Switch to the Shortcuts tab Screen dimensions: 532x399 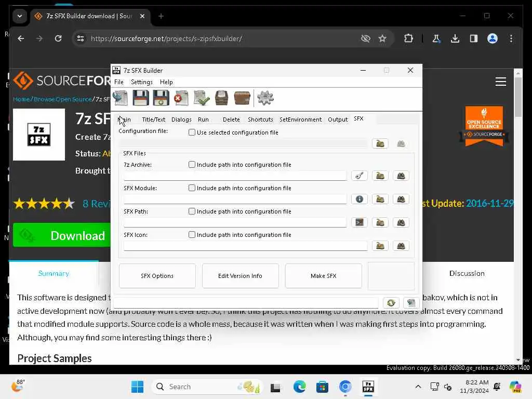(260, 119)
